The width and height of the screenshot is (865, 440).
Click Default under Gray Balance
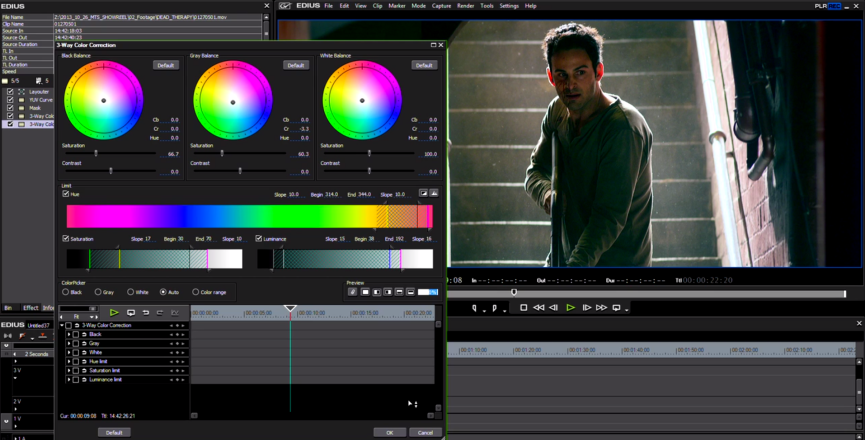[x=296, y=65]
